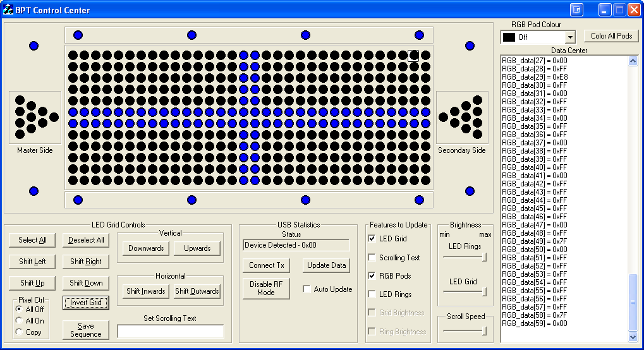Click the Secondary Side LED ring cluster
Viewport: 644px width, 350px height.
(x=462, y=117)
